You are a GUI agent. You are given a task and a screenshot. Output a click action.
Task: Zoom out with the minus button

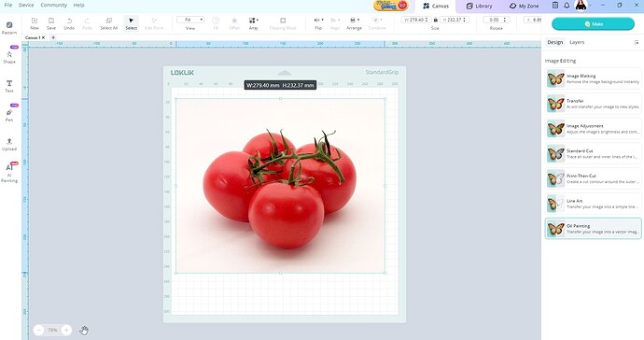[39, 330]
